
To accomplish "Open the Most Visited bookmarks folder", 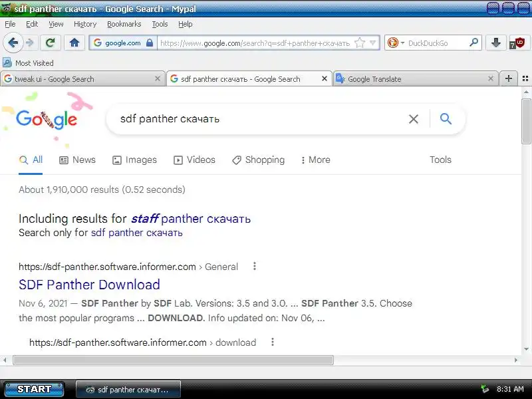I will pyautogui.click(x=28, y=63).
